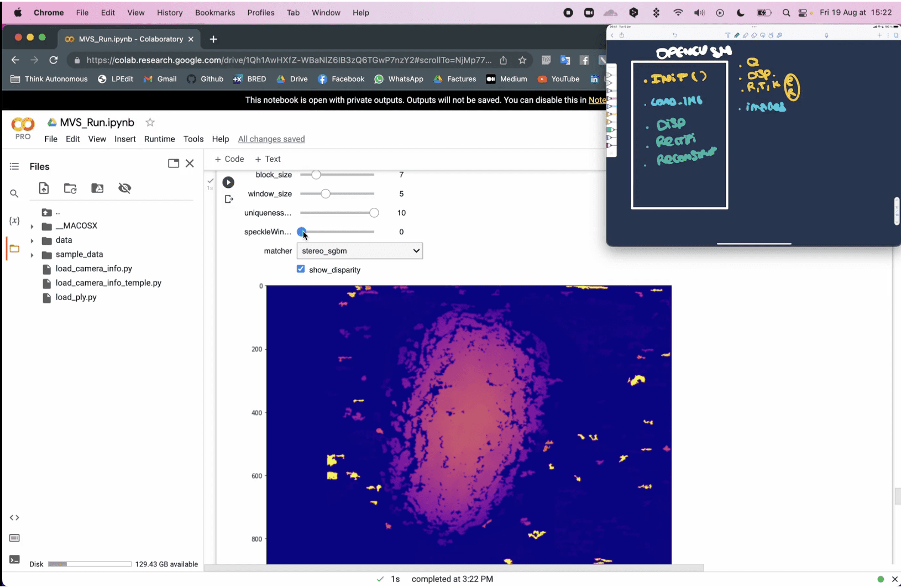
Task: Open load_camera_info.py file
Action: (x=93, y=269)
